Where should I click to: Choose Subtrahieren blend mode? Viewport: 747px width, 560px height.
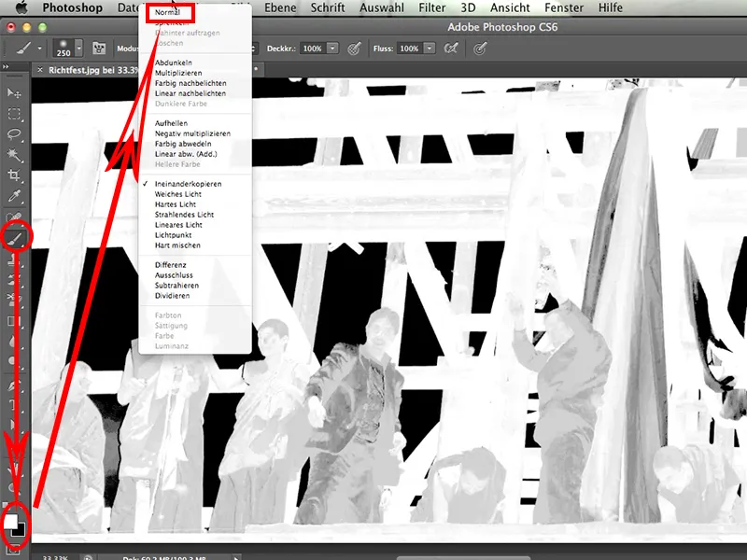pos(176,286)
